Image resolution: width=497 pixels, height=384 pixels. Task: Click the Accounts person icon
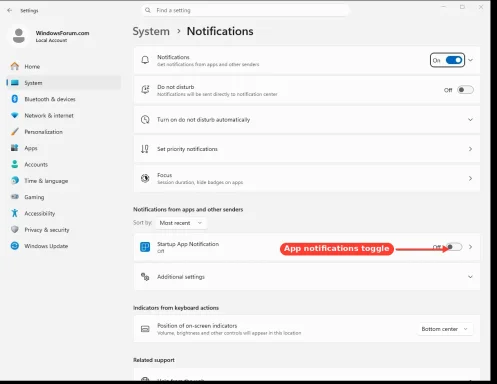(15, 164)
